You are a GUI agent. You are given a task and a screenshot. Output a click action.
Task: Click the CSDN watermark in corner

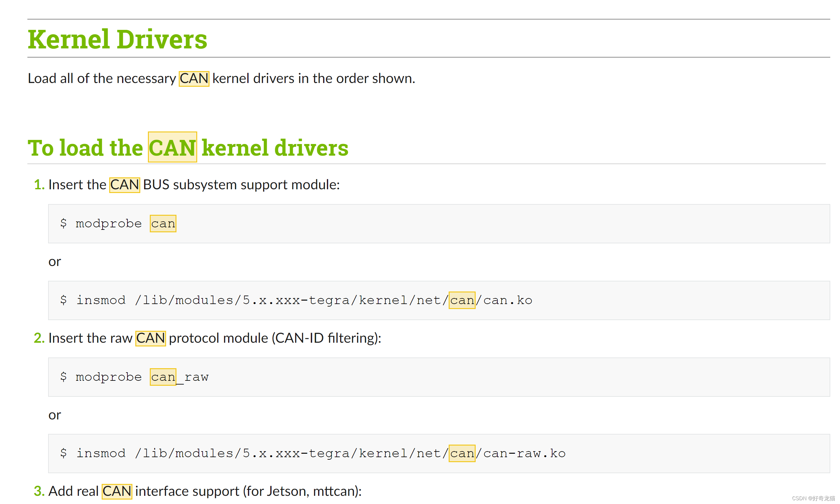click(813, 498)
